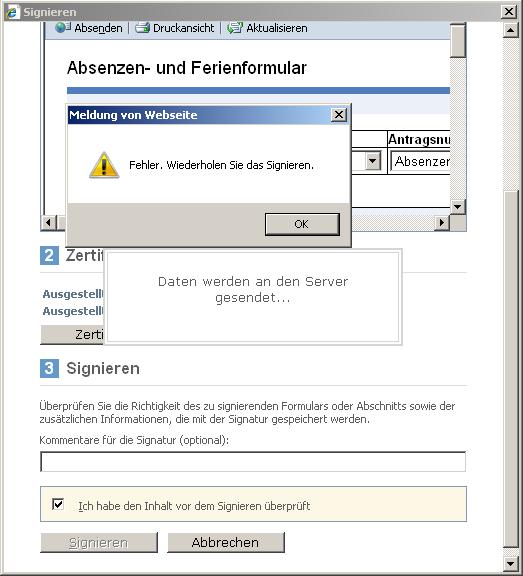The image size is (523, 576).
Task: Click the outer window scrollbar thumb
Action: click(x=511, y=369)
